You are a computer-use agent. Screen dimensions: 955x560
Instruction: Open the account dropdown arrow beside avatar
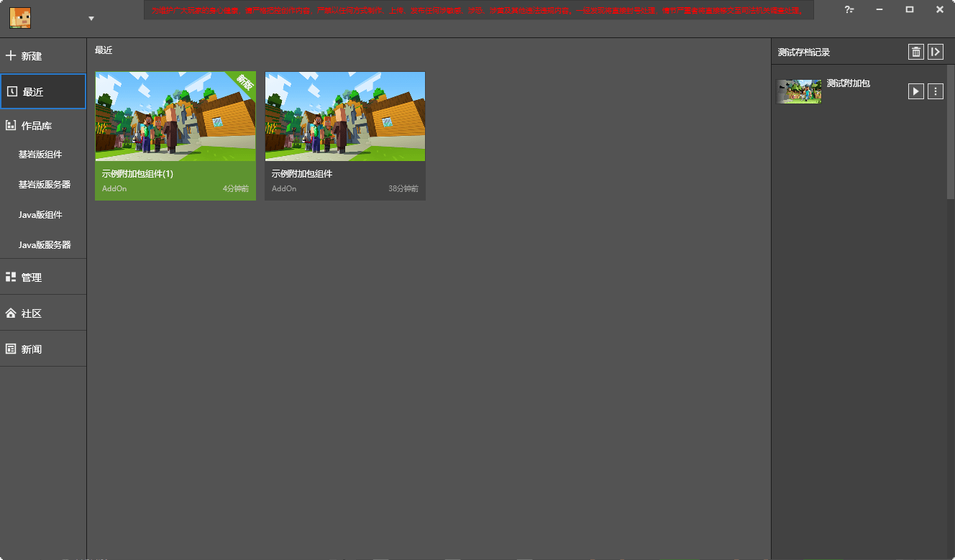coord(91,19)
